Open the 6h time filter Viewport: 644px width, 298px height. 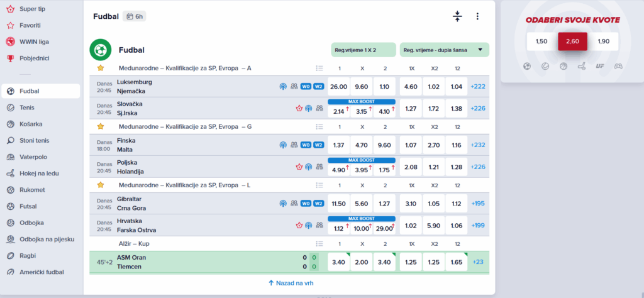[x=135, y=16]
